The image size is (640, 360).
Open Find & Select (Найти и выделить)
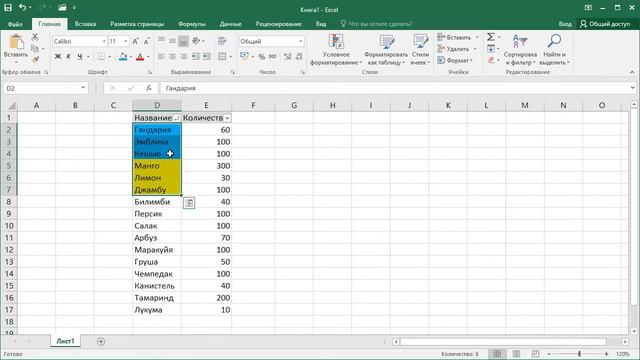[554, 50]
